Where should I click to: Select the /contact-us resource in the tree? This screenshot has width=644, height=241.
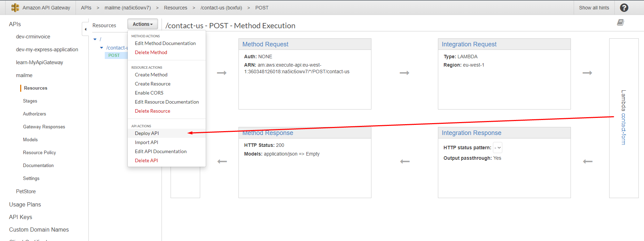tap(116, 48)
